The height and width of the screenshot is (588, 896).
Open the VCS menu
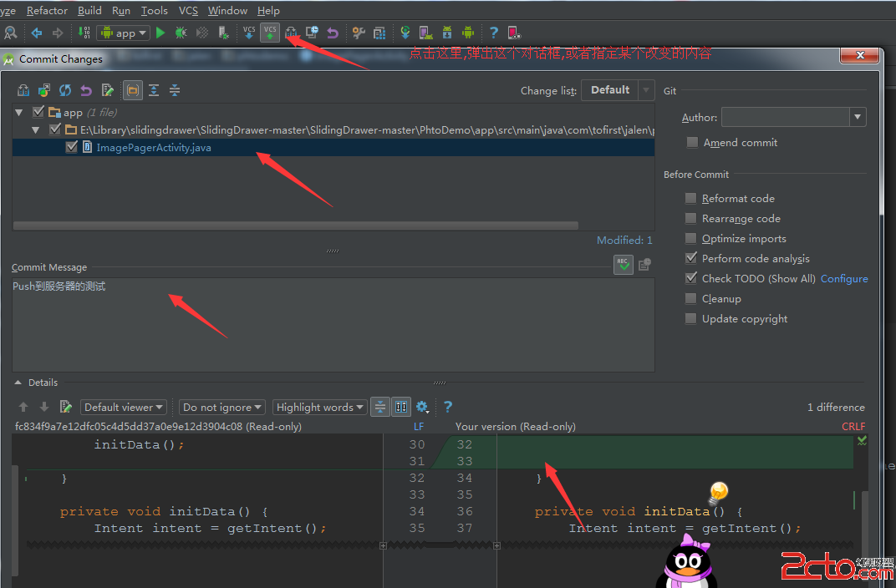188,11
